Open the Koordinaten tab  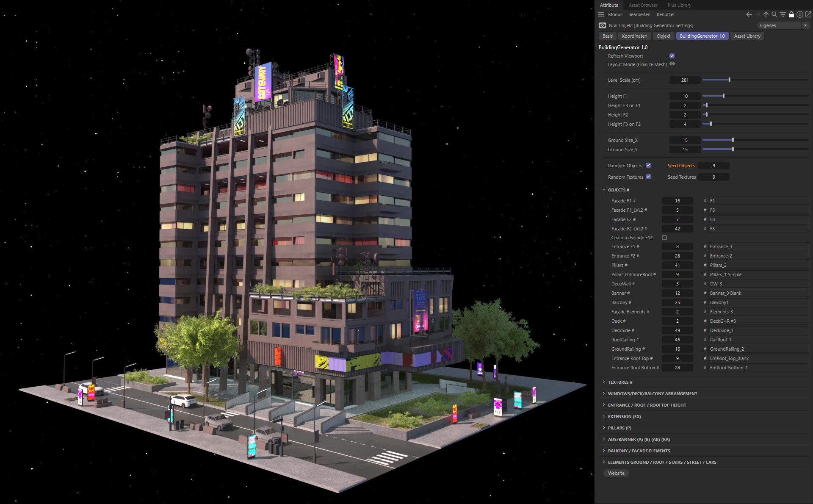[x=634, y=36]
